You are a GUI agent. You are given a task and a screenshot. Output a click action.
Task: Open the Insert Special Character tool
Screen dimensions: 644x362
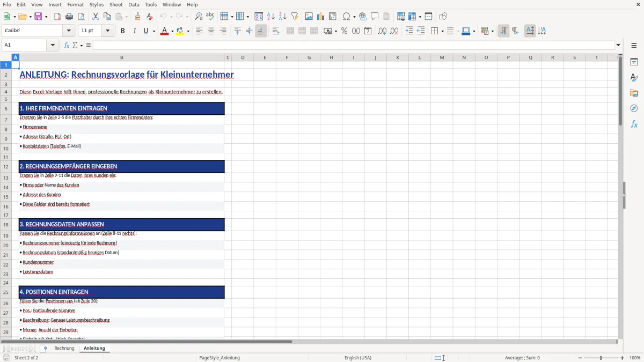(347, 16)
